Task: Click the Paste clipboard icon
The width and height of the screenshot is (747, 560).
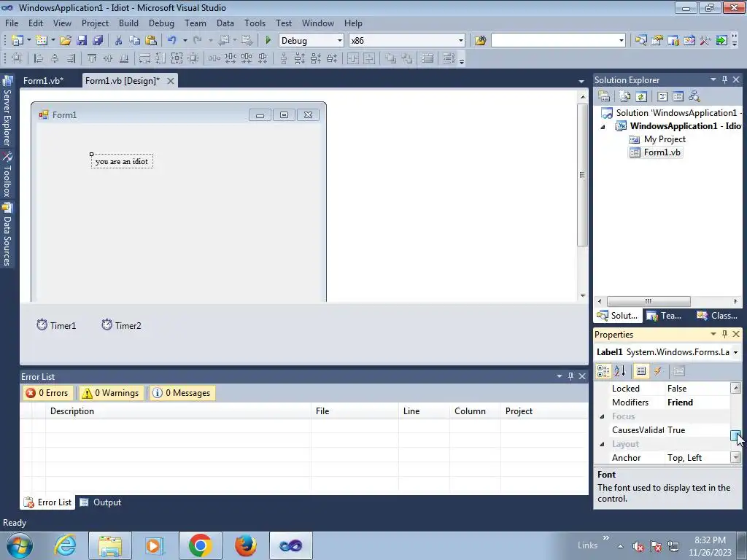Action: (150, 41)
